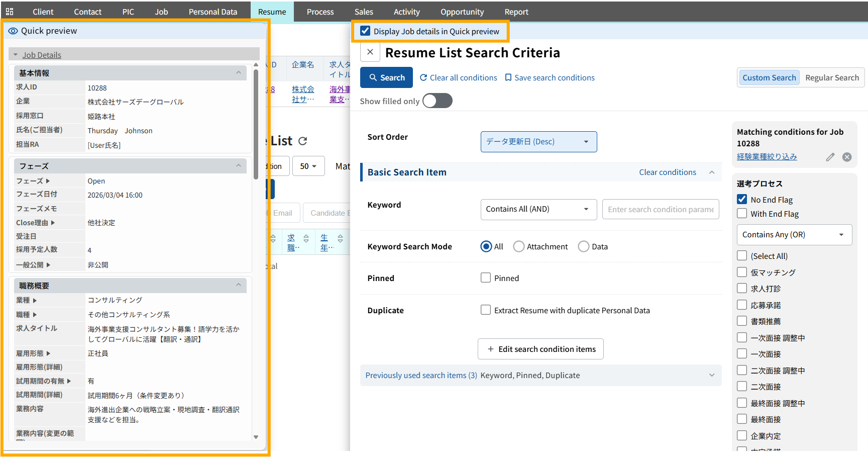The width and height of the screenshot is (868, 457).
Task: Click Clear all conditions reset icon
Action: (423, 78)
